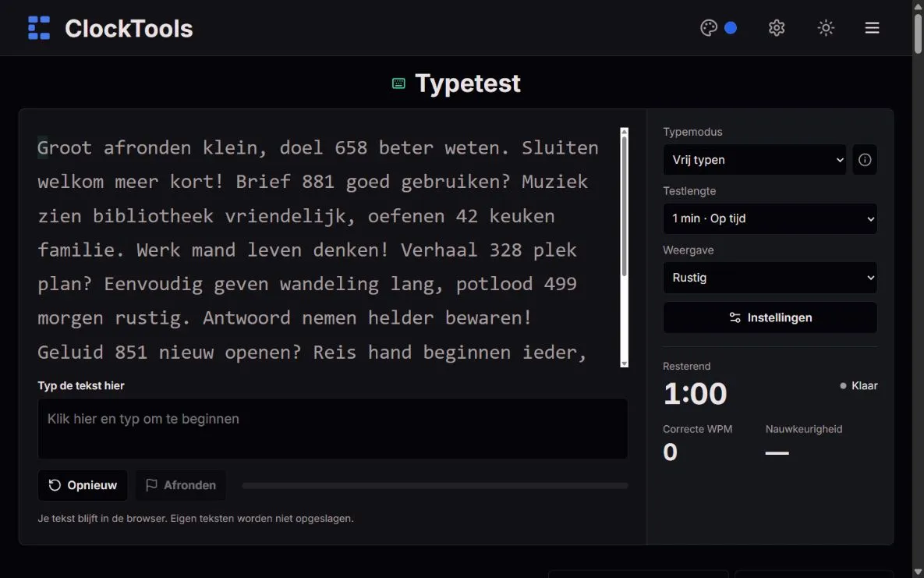The height and width of the screenshot is (578, 924).
Task: Click the word bibliotheek in sample text
Action: pos(153,216)
